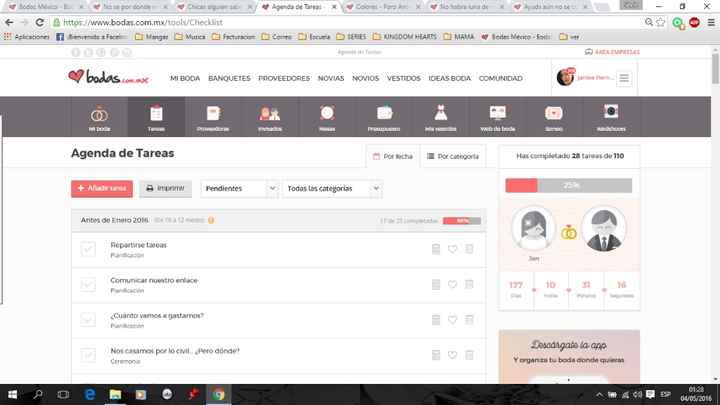Open the Mis vestidos dress icon
The height and width of the screenshot is (405, 720).
[441, 112]
